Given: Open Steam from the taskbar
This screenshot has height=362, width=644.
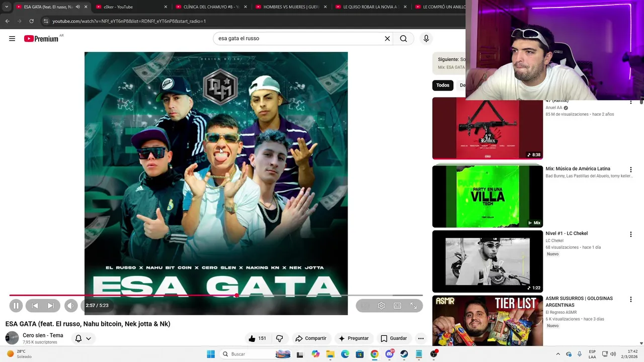Looking at the screenshot, I should (404, 354).
